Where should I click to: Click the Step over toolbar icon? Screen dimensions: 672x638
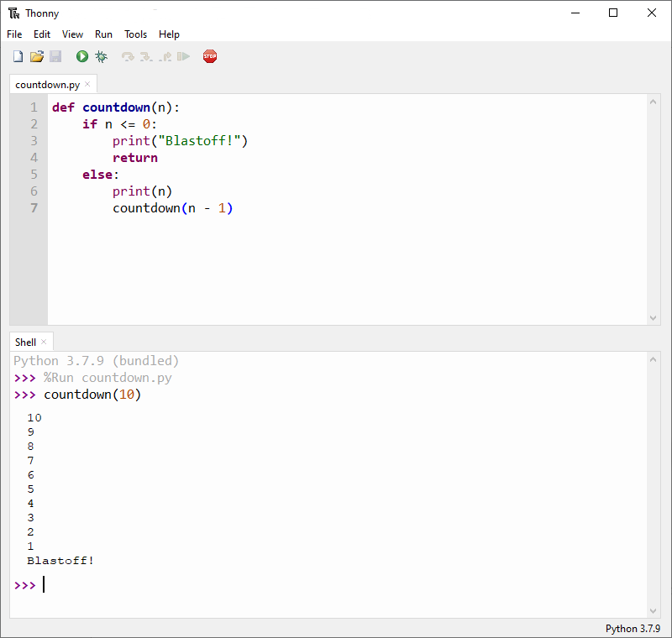[128, 56]
